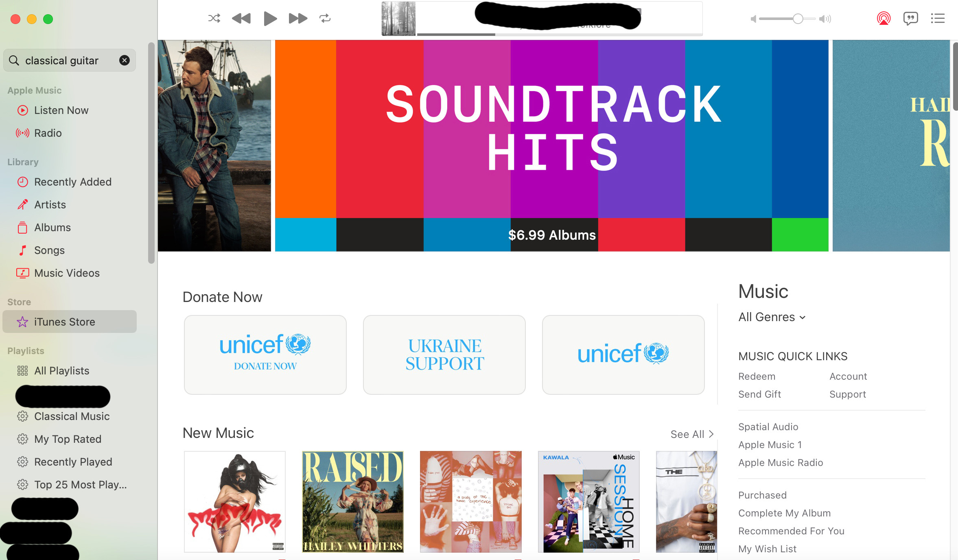958x560 pixels.
Task: Open the Redeem quick link
Action: click(757, 376)
